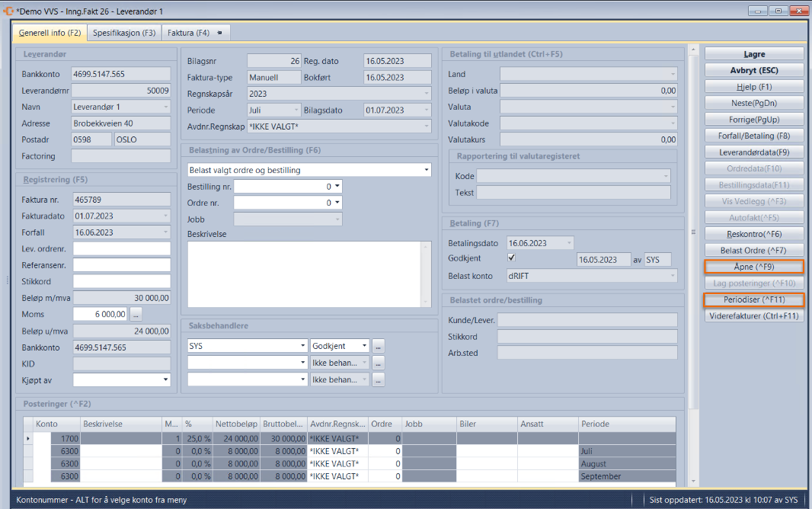Open the ellipsis button on SYS saksbehandler row
Viewport: 812px width, 509px height.
[x=379, y=347]
